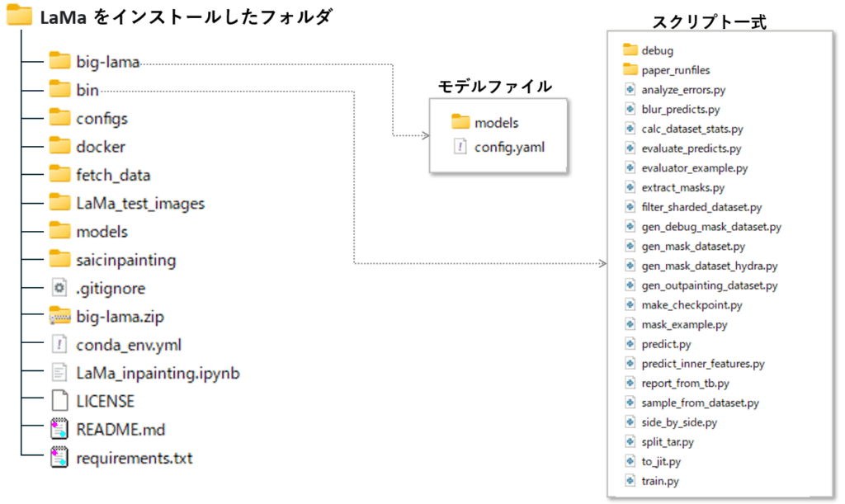This screenshot has height=504, width=845.
Task: Click the モデルファイル heading
Action: point(495,86)
